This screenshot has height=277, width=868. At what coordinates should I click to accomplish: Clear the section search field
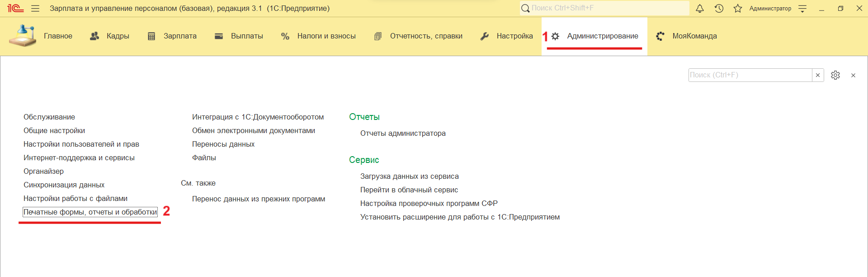point(818,75)
